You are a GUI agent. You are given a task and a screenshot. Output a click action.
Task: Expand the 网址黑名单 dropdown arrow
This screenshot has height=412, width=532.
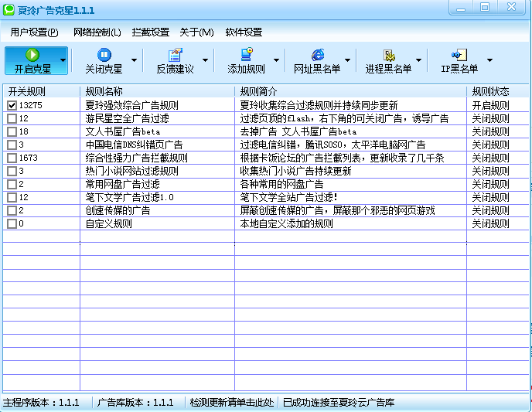pos(347,60)
